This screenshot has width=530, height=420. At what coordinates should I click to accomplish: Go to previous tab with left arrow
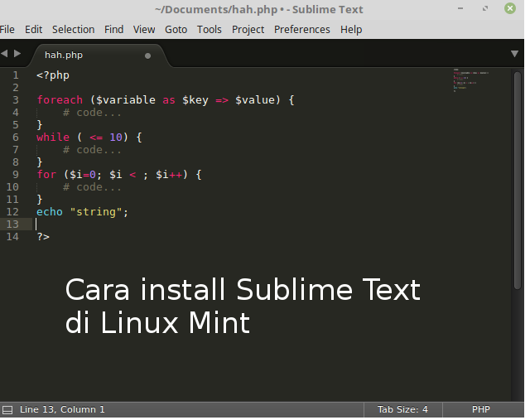coord(4,53)
